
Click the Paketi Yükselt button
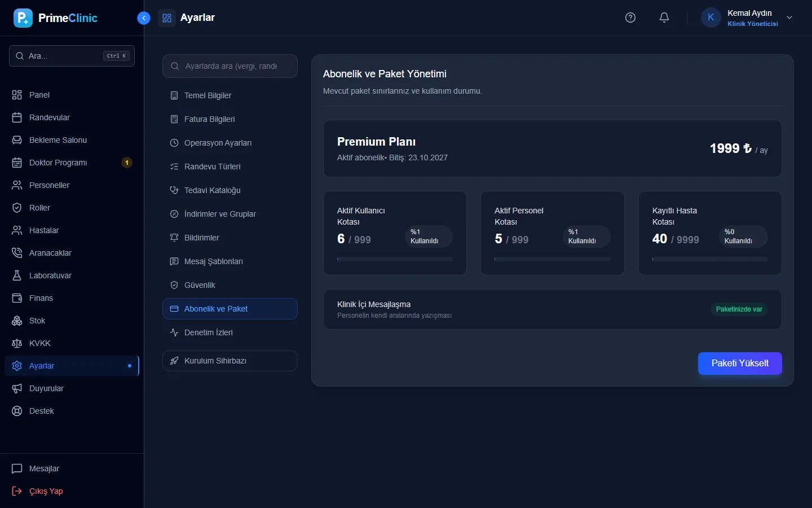tap(740, 364)
